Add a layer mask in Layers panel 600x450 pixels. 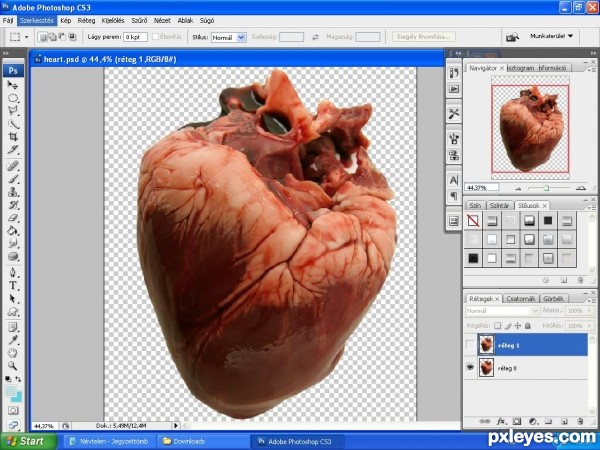517,421
